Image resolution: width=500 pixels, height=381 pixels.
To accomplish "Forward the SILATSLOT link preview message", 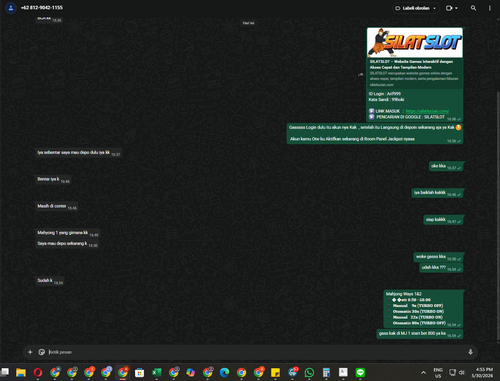I will tap(360, 74).
